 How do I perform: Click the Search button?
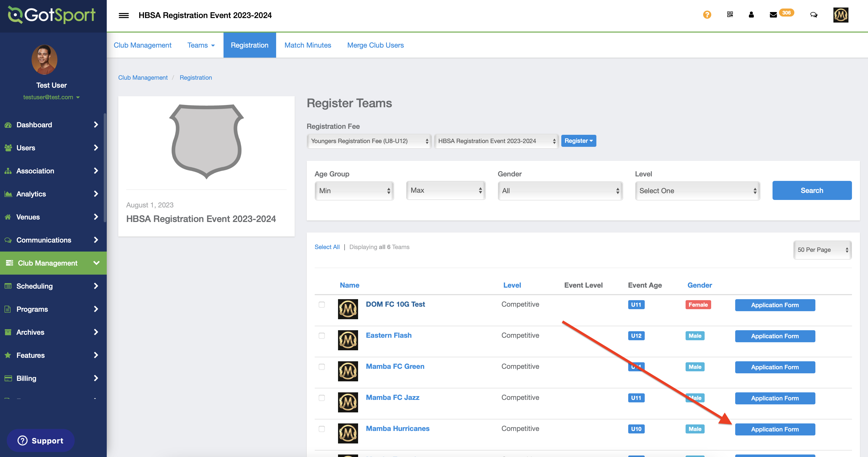[812, 190]
